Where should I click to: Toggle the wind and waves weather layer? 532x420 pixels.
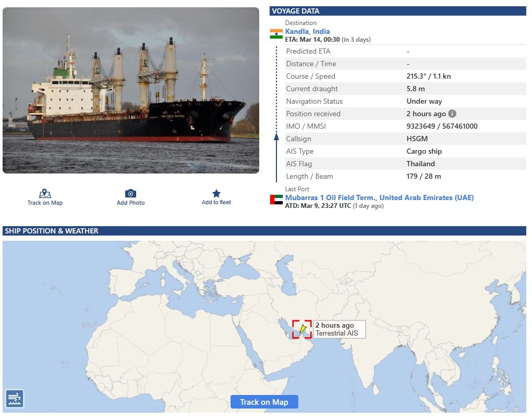tap(15, 399)
